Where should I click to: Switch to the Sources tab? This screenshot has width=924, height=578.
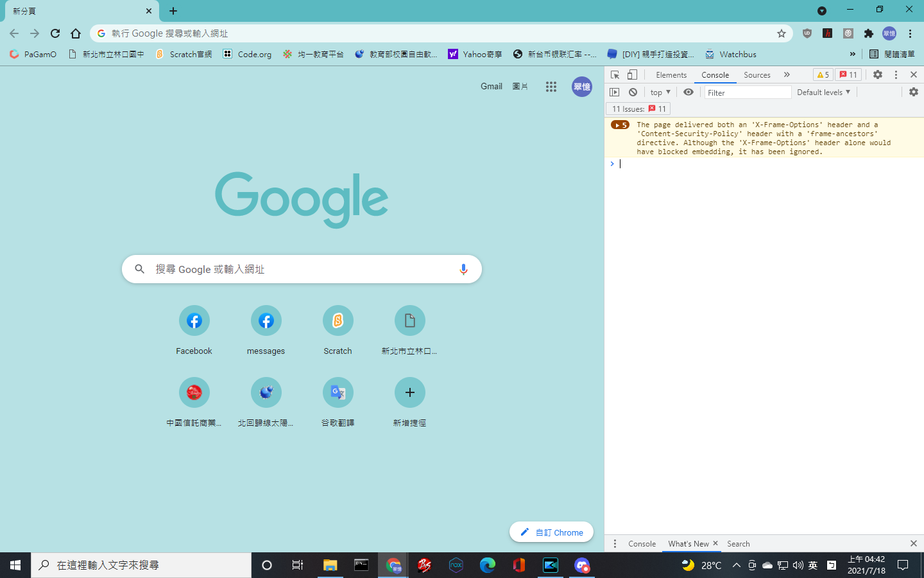(x=757, y=75)
